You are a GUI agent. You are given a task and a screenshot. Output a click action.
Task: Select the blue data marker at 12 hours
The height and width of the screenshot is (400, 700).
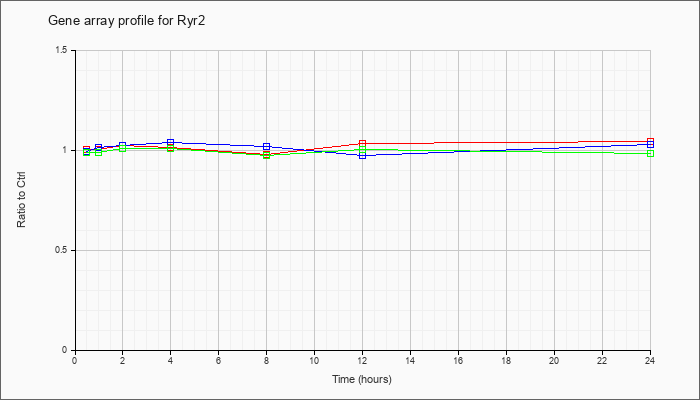point(362,156)
